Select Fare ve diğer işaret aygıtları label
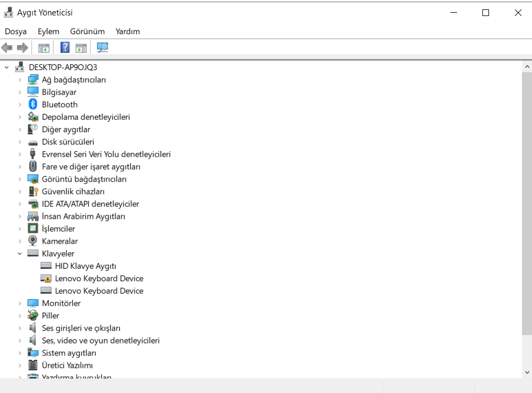 click(91, 167)
